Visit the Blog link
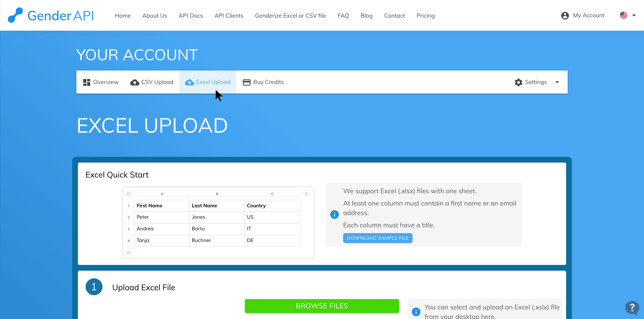 (366, 16)
